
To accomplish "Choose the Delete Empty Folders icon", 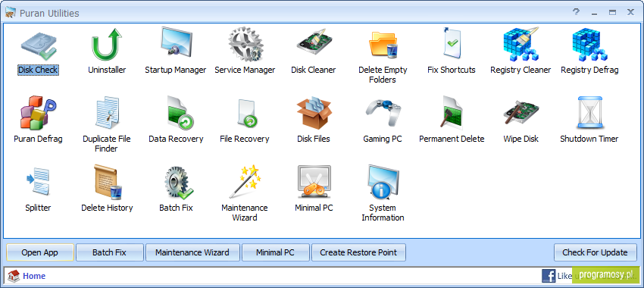I will (x=383, y=45).
